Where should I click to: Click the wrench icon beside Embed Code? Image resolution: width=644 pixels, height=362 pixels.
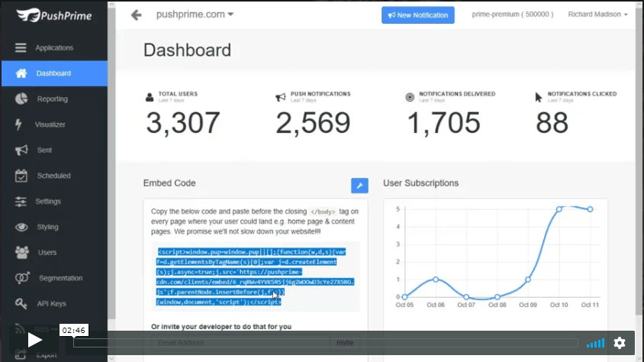point(359,185)
